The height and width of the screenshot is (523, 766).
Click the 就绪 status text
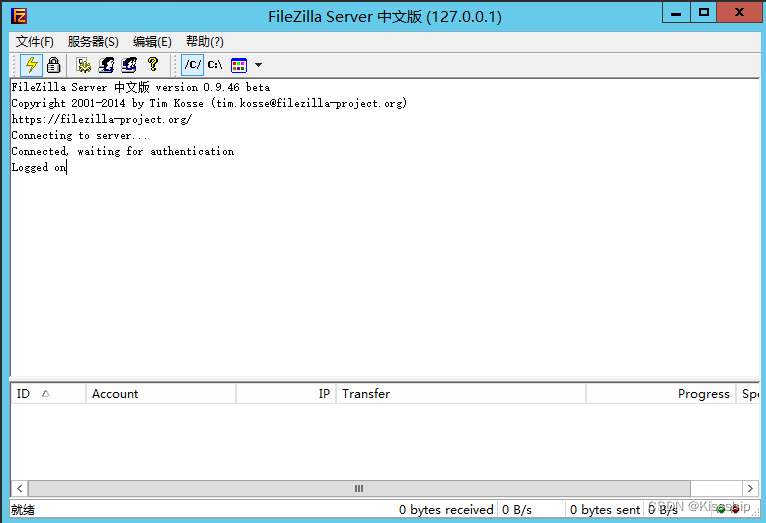(23, 510)
